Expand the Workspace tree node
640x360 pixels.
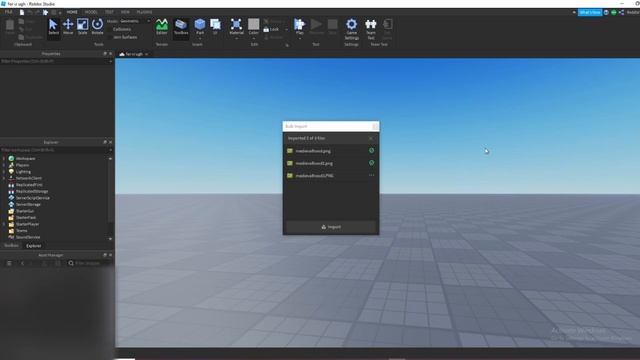(x=4, y=158)
